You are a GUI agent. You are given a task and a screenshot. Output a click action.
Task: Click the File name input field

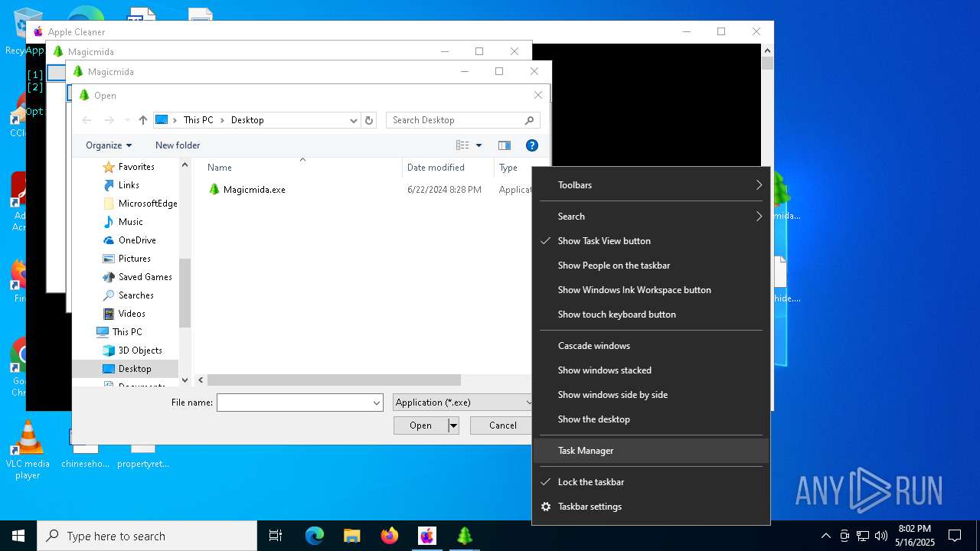(x=294, y=403)
